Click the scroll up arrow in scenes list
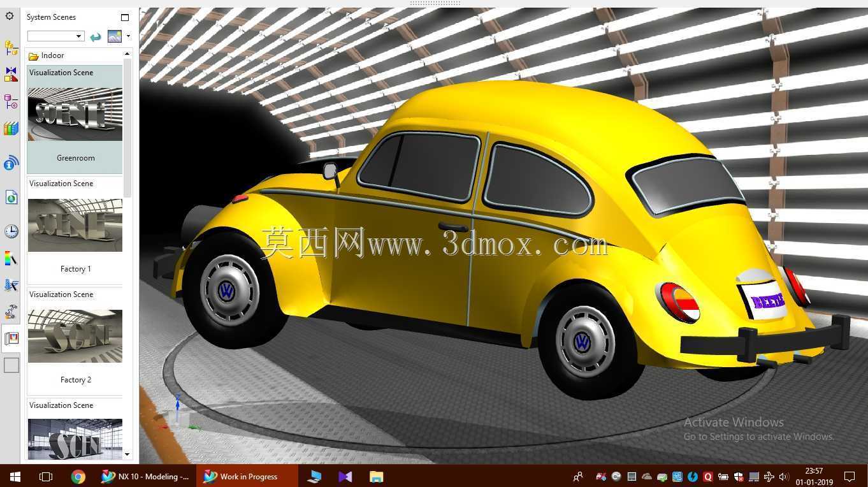868x487 pixels. (127, 54)
